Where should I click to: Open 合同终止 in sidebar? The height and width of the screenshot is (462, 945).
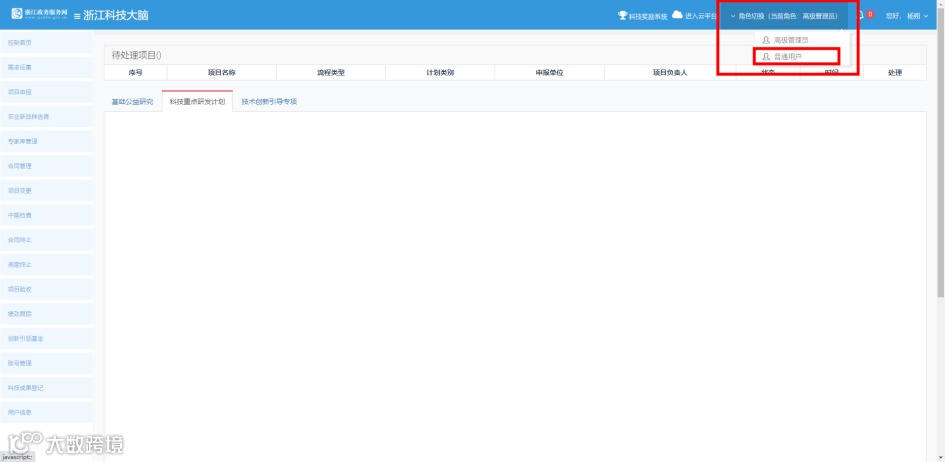46,240
